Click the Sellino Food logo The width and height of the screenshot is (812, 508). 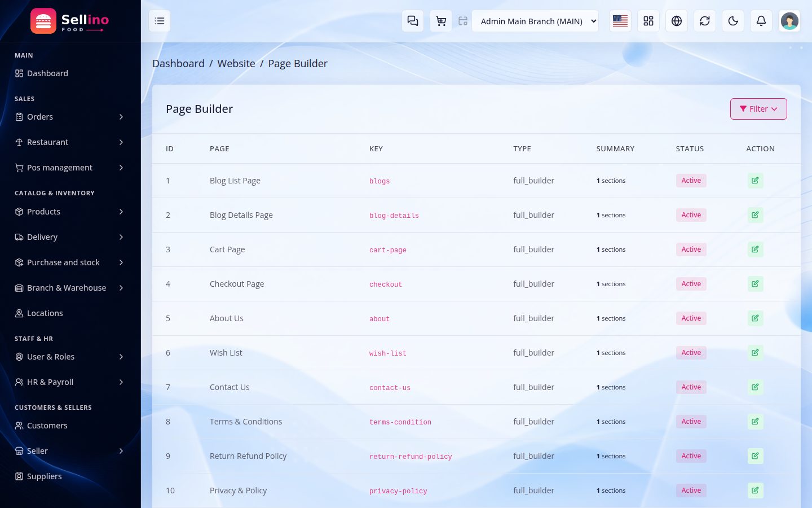[x=70, y=21]
